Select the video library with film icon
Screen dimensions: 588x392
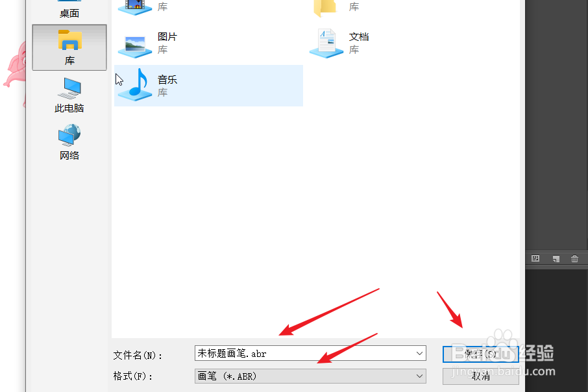[x=208, y=8]
